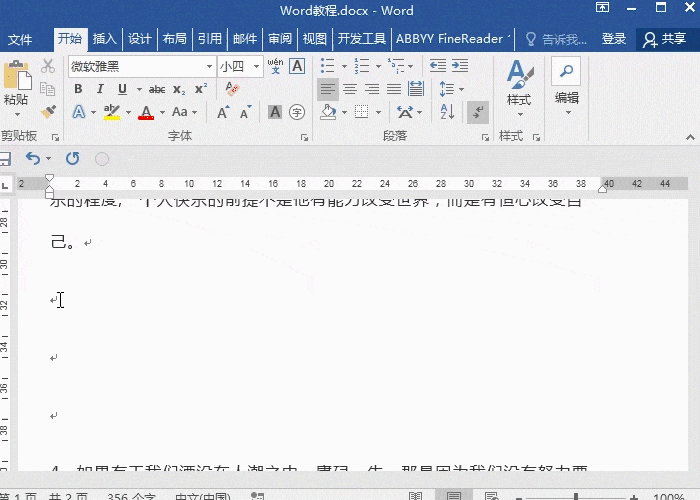The image size is (700, 500).
Task: Toggle Bold formatting
Action: click(78, 89)
